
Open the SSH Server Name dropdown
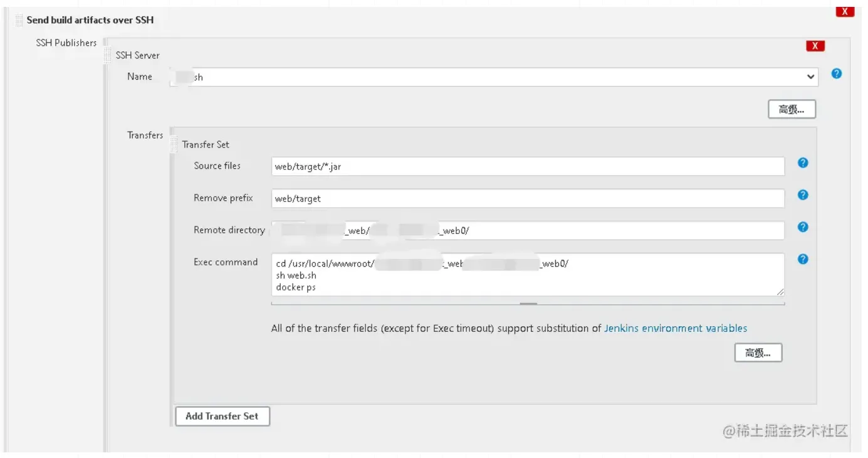coord(494,77)
